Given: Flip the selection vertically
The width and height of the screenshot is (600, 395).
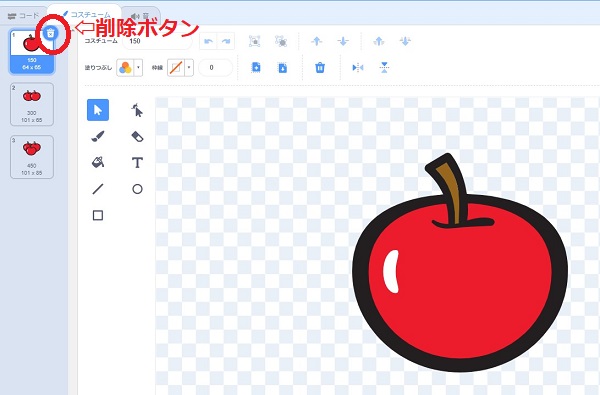Looking at the screenshot, I should click(384, 68).
